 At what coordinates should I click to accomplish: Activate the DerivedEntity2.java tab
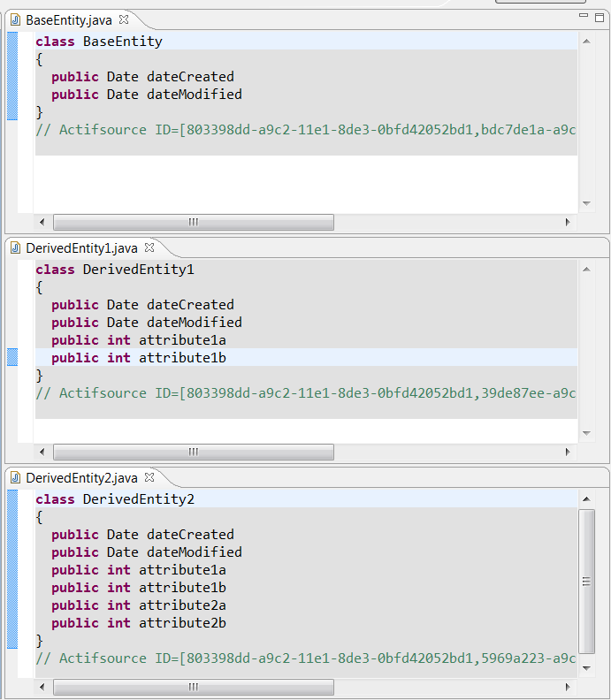point(81,478)
